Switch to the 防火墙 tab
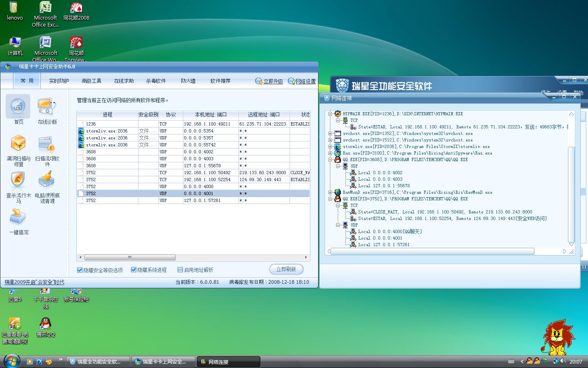Screen dimensions: 588x368 click(188, 81)
